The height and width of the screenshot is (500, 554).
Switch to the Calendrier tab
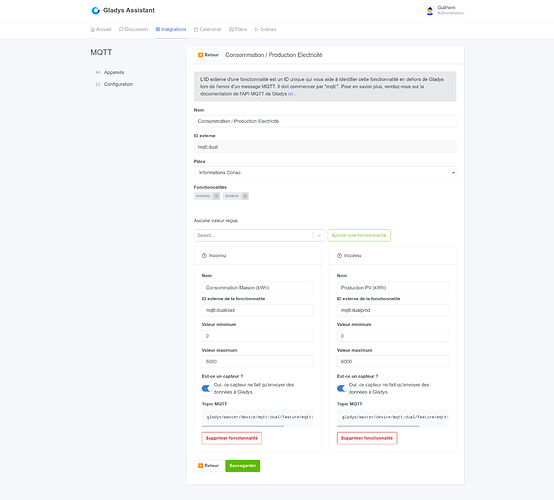click(x=208, y=29)
